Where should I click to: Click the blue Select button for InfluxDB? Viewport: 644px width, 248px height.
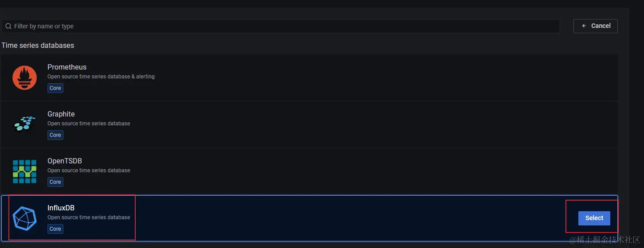[594, 218]
